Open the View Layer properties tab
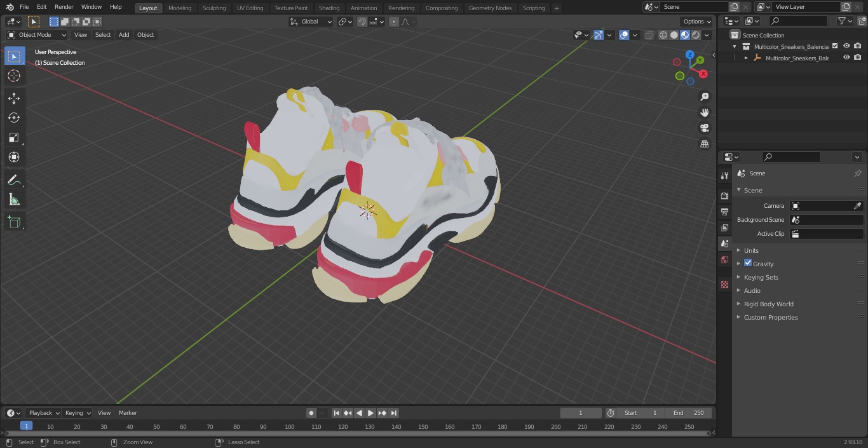 pyautogui.click(x=724, y=227)
